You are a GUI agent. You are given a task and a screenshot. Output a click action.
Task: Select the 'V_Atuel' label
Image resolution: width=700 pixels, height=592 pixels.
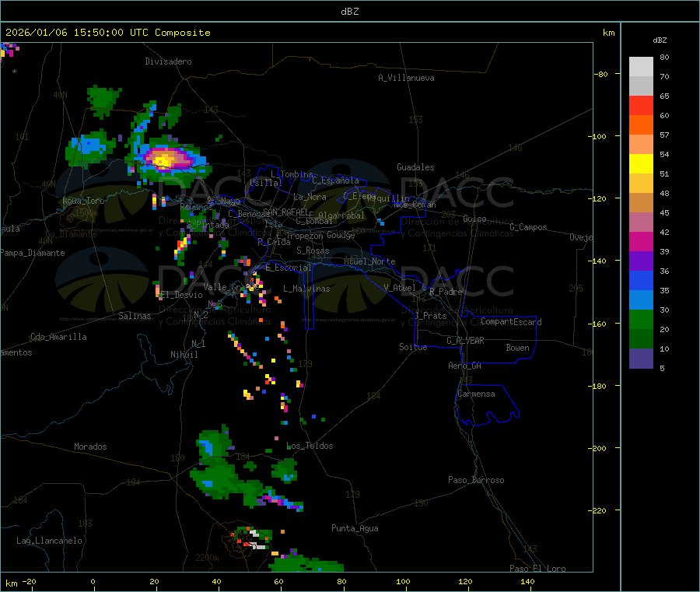(400, 288)
